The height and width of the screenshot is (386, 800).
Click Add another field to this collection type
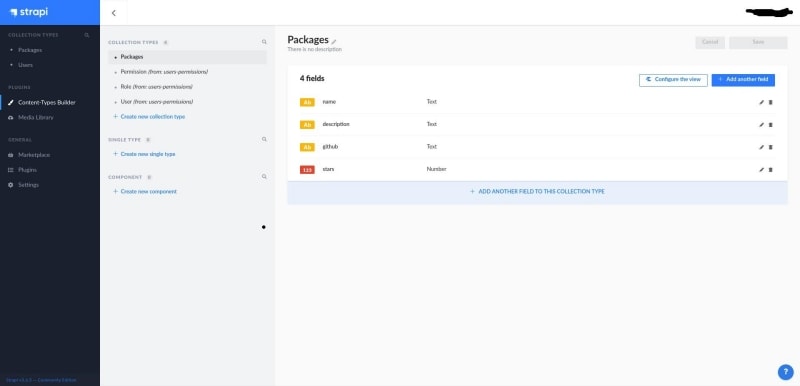coord(537,192)
